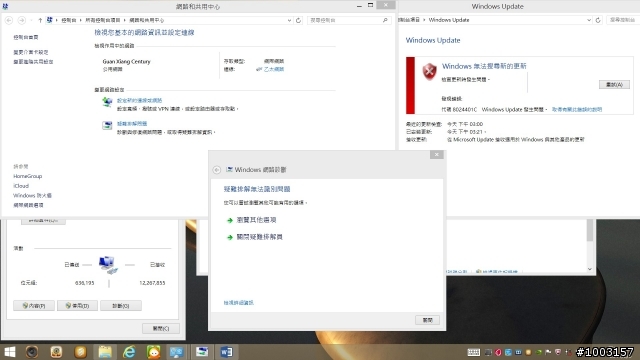
Task: Click the search magnifier in Network Center
Action: 385,20
